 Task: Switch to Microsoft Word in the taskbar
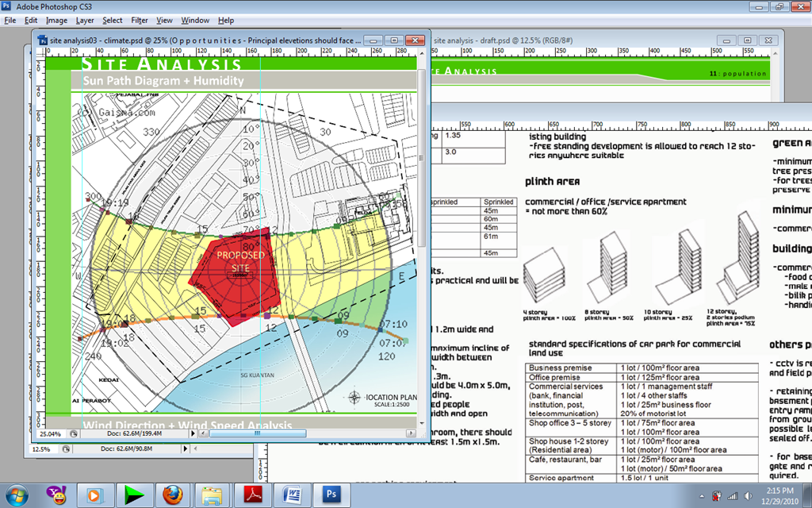coord(292,495)
